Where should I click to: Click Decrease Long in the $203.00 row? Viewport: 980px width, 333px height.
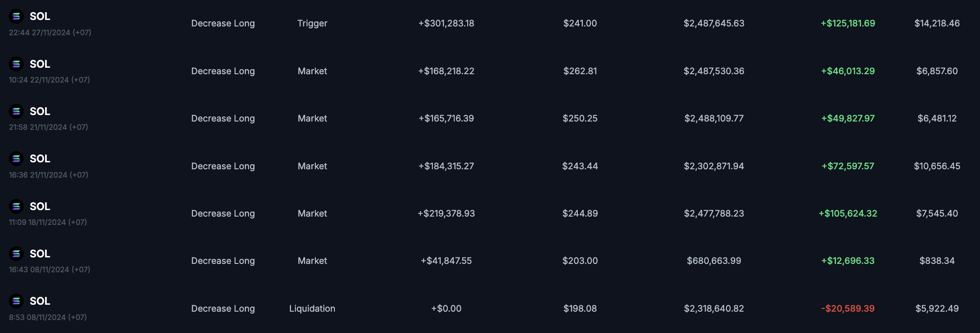[223, 261]
